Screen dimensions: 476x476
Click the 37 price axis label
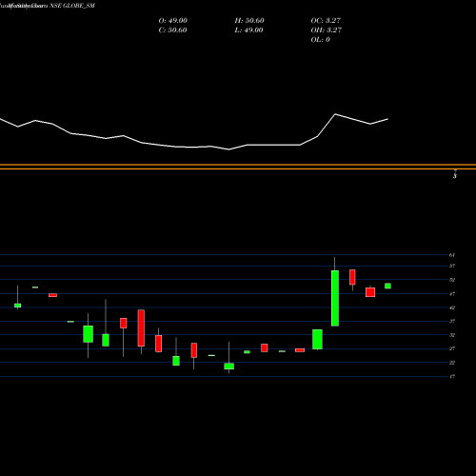(452, 321)
